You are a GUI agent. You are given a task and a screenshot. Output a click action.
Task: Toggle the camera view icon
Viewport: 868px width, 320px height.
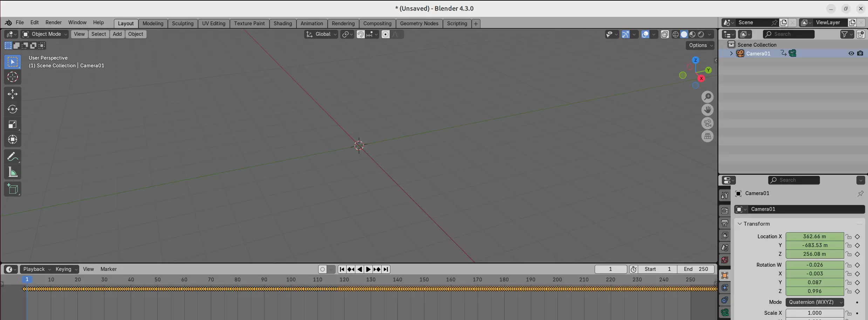pyautogui.click(x=708, y=123)
